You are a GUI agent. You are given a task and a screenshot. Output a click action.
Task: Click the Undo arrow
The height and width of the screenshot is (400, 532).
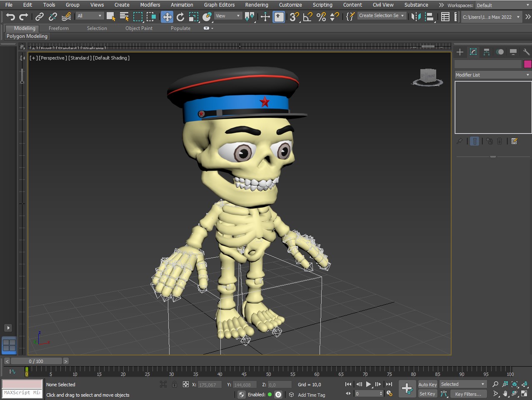point(10,17)
